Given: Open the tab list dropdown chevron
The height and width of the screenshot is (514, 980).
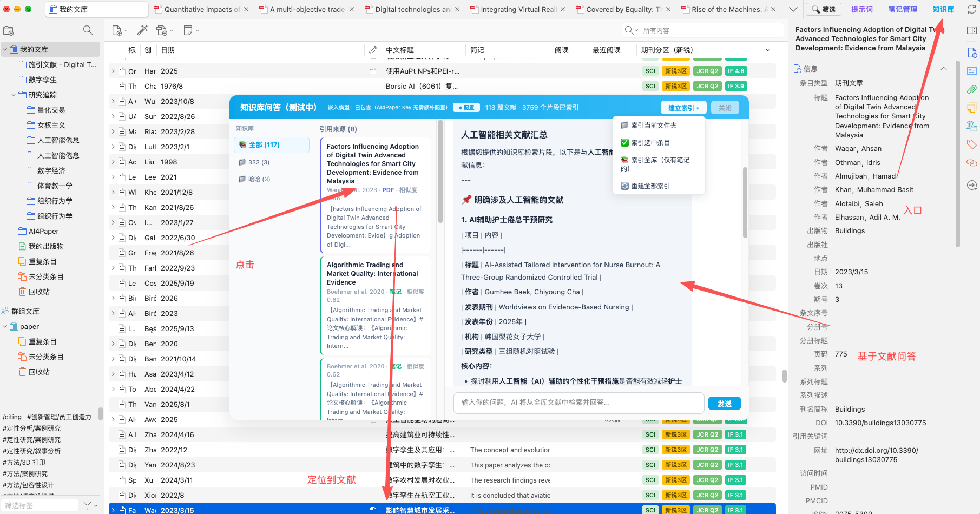Looking at the screenshot, I should 793,9.
